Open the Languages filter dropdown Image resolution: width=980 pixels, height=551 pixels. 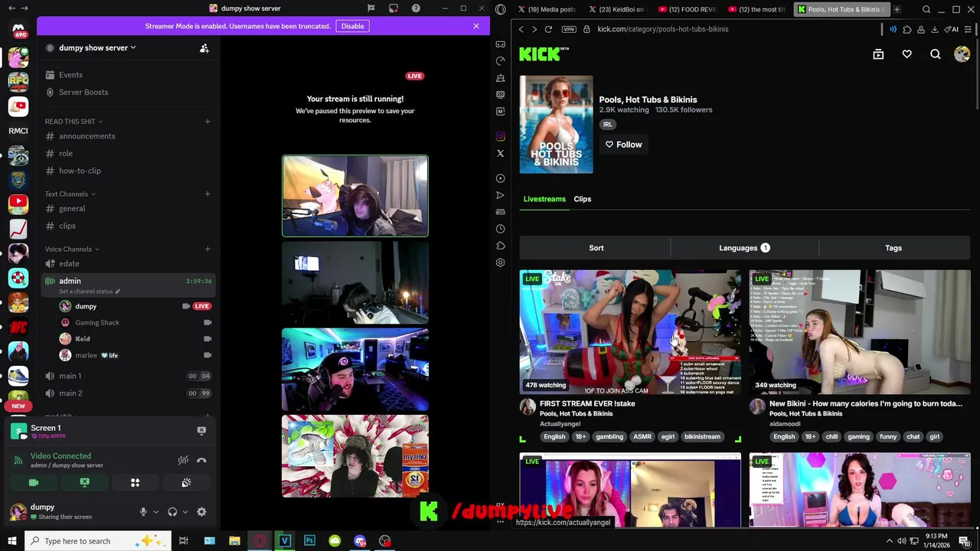coord(744,248)
